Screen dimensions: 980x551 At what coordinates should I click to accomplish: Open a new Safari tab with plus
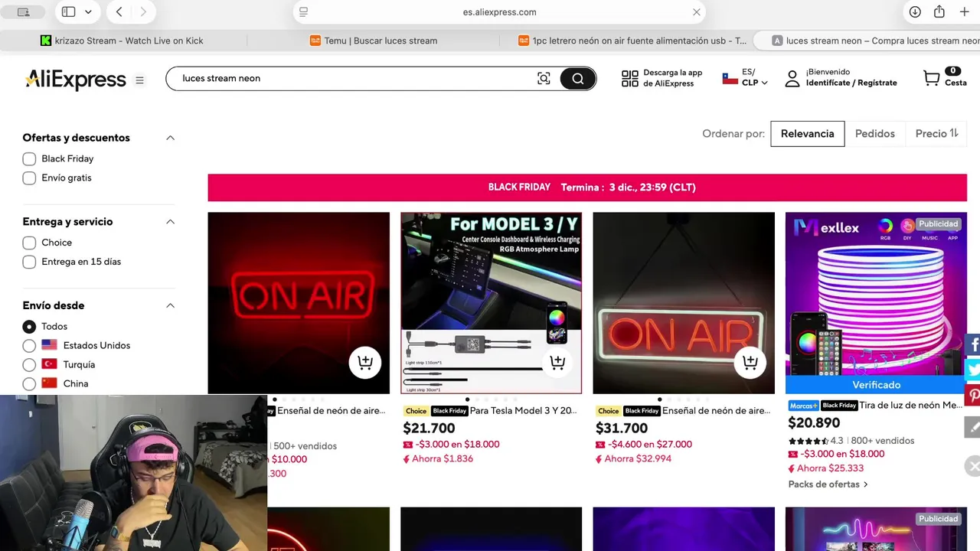tap(964, 12)
